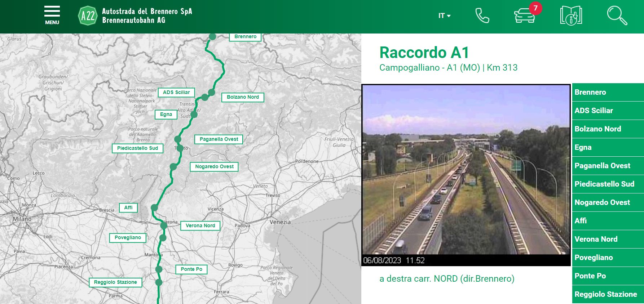Choose Affi in the webcam list

608,221
